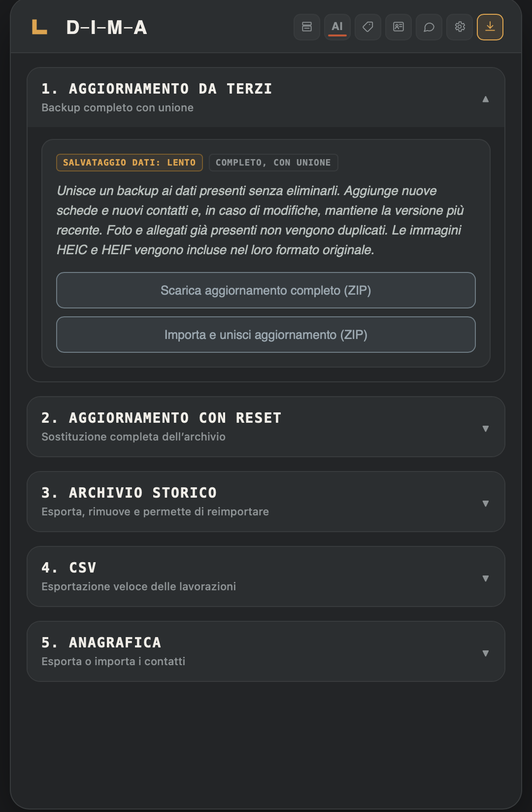532x812 pixels.
Task: Collapse the Aggiornamento da terzi section arrow
Action: pyautogui.click(x=486, y=99)
